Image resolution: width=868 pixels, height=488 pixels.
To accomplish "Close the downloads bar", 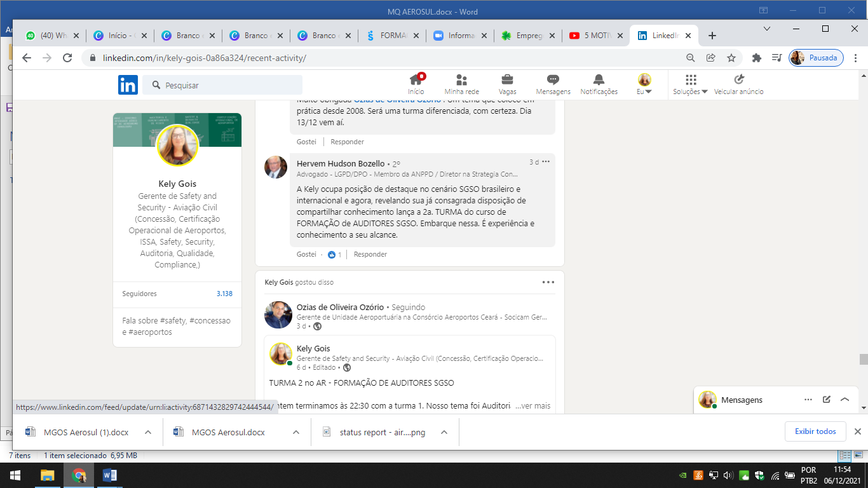I will (857, 431).
